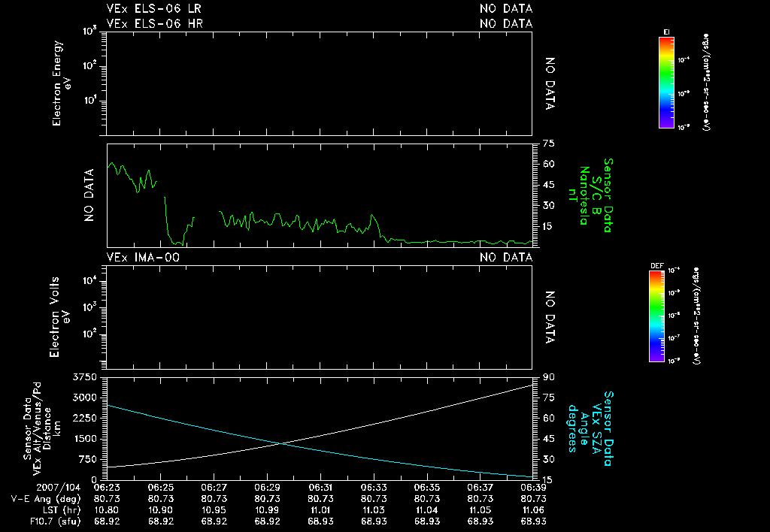770x532 pixels.
Task: Click the vertical NO DATA right of electron energy panel
Action: 550,83
